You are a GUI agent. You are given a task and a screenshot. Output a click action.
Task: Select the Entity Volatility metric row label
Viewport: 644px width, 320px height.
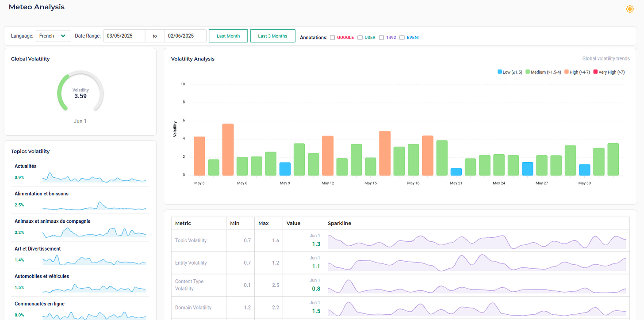pos(191,263)
